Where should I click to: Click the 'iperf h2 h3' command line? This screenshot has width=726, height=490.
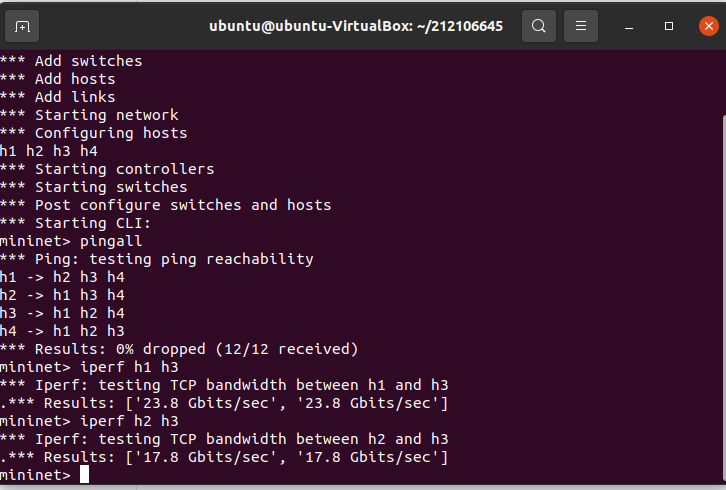[89, 421]
